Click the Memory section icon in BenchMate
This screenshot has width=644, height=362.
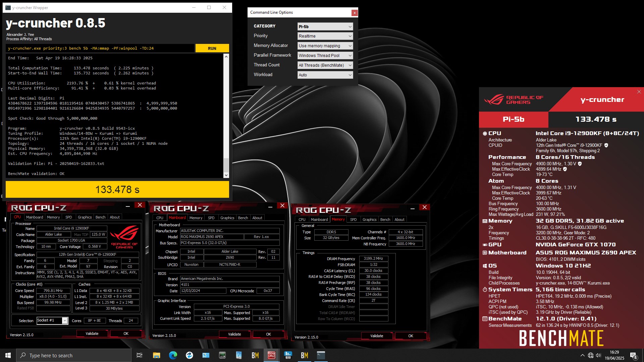pyautogui.click(x=485, y=221)
